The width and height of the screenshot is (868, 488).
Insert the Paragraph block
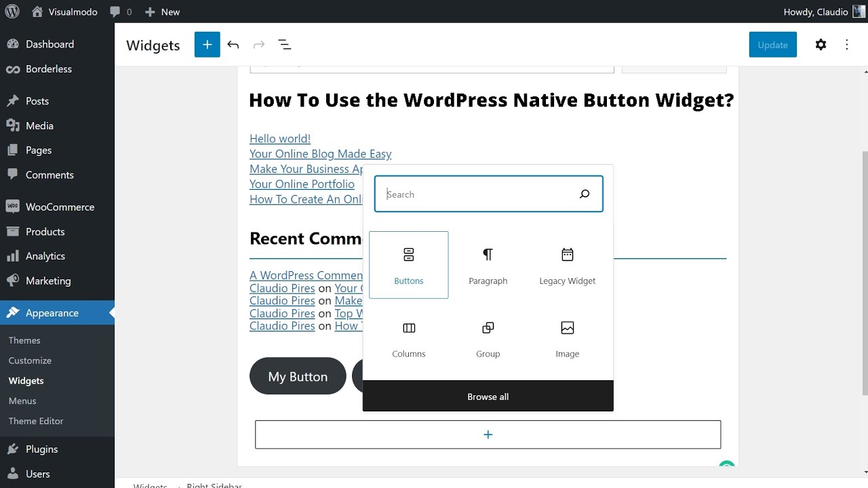pos(488,265)
